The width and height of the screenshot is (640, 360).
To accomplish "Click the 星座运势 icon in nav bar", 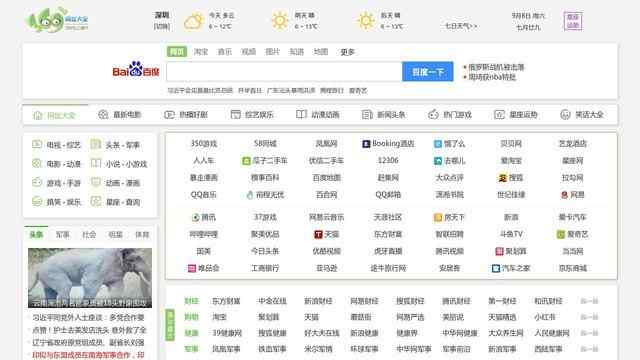I will click(x=499, y=115).
